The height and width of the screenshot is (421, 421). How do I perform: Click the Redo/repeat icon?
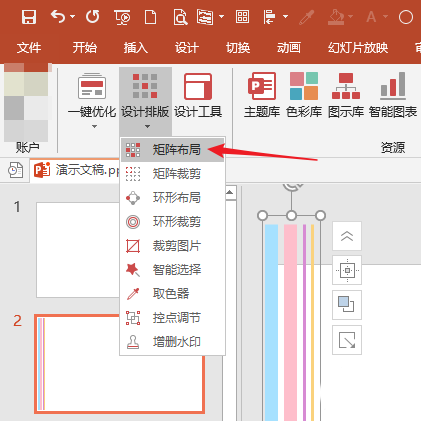pyautogui.click(x=92, y=16)
